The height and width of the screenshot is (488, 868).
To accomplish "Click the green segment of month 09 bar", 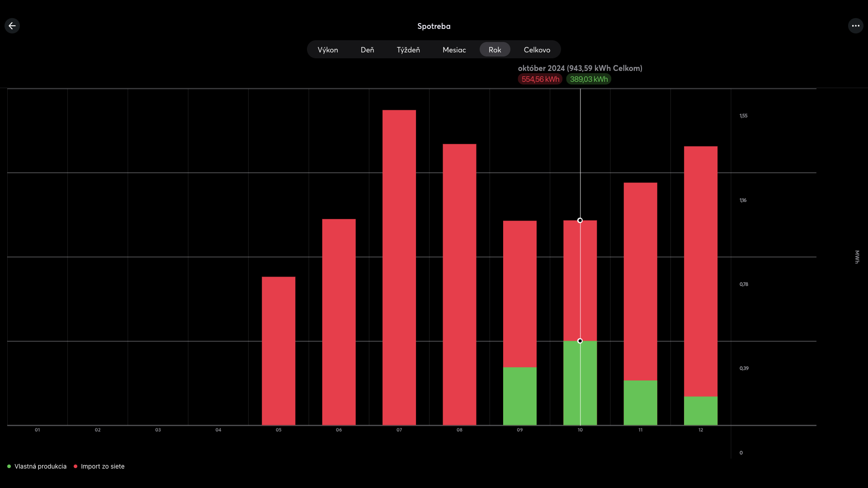I will point(520,396).
